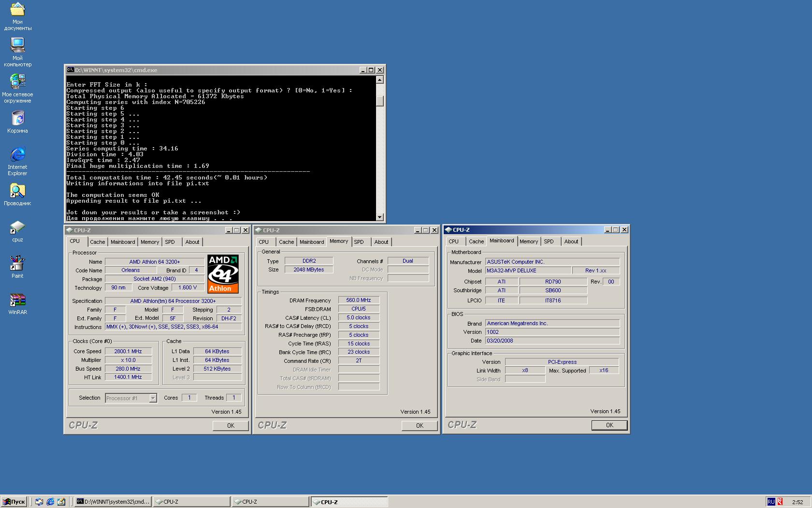812x508 pixels.
Task: Click OK in the CPU tab CPU-Z window
Action: pyautogui.click(x=231, y=426)
